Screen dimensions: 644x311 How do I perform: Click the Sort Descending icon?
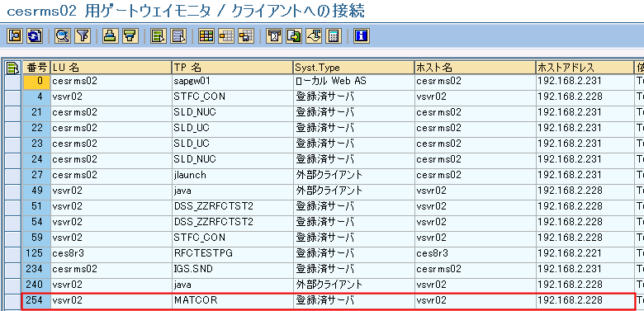point(130,36)
